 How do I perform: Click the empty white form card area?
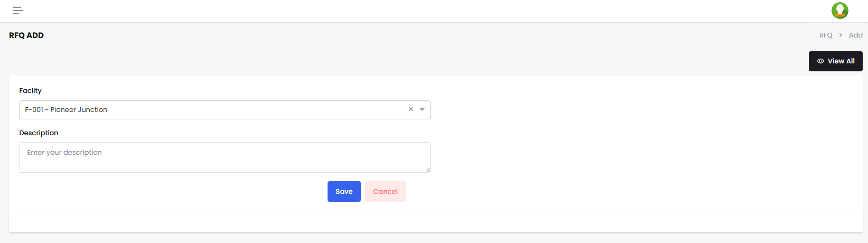point(634,158)
